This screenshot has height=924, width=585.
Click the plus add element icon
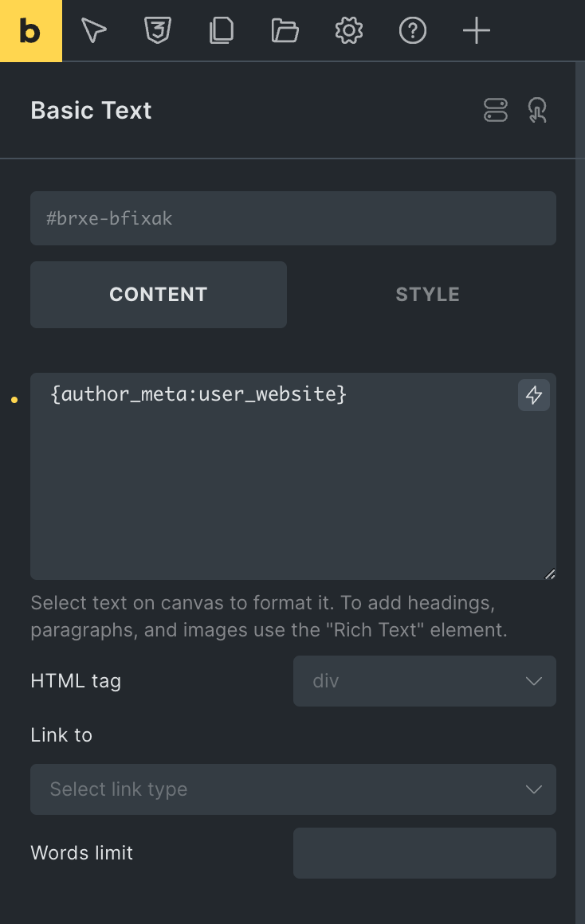[476, 30]
